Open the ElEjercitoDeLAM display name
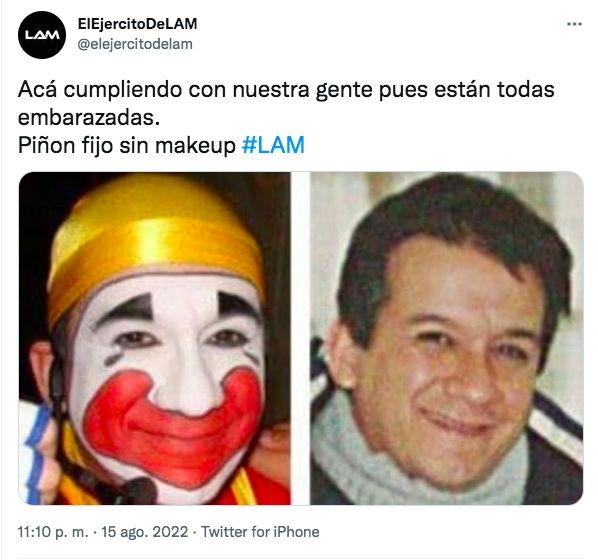Image resolution: width=598 pixels, height=560 pixels. pos(138,24)
